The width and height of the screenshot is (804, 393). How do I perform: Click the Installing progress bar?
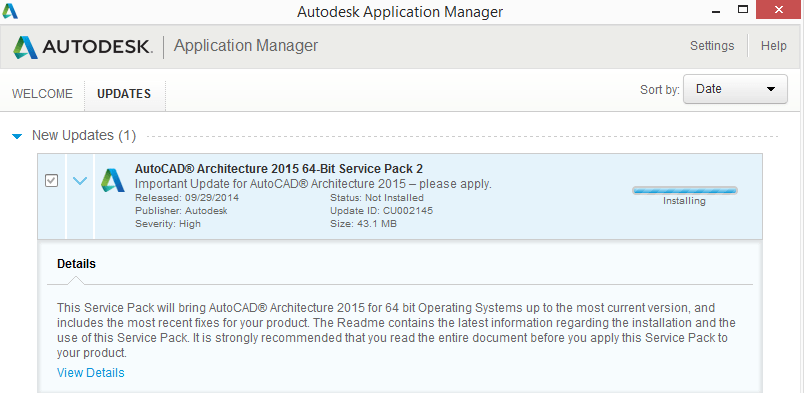pos(685,191)
